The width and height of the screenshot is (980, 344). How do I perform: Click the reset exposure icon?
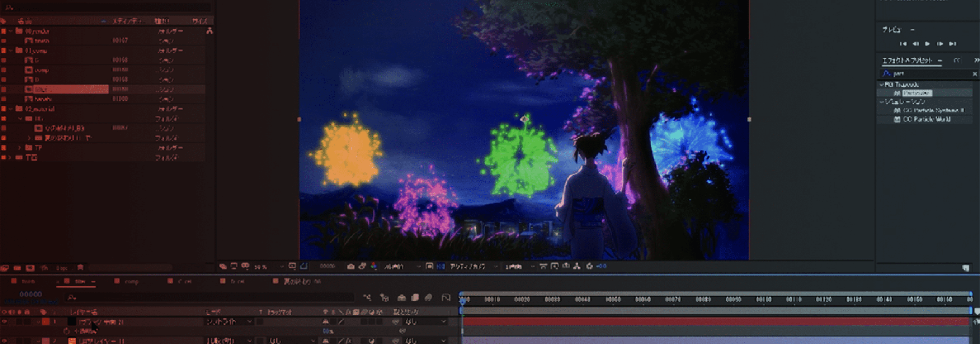[589, 267]
